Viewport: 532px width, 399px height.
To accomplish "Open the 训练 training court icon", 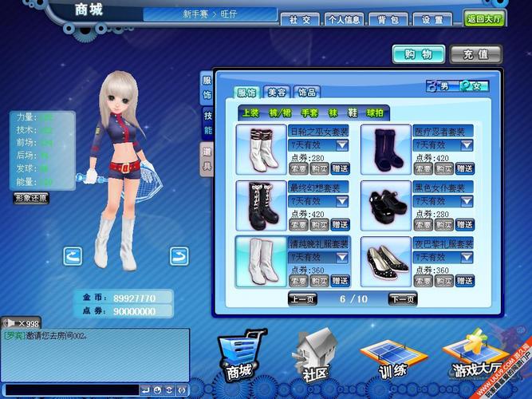I will 388,356.
